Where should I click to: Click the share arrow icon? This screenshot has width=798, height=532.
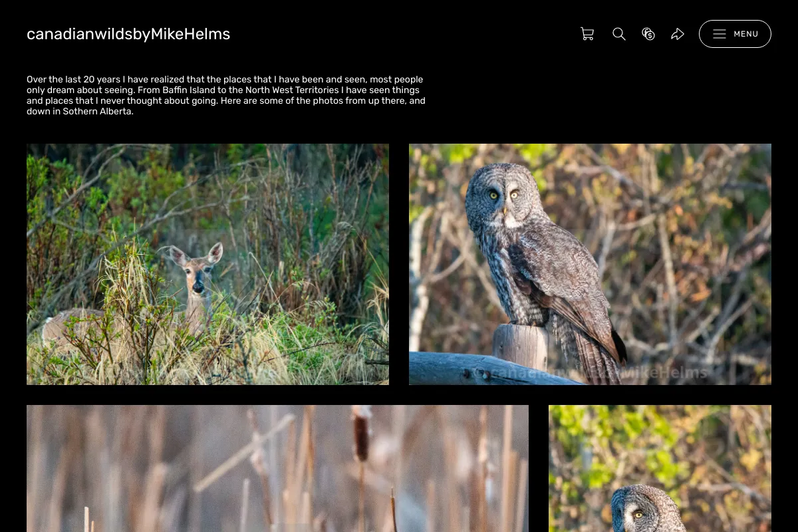(678, 34)
